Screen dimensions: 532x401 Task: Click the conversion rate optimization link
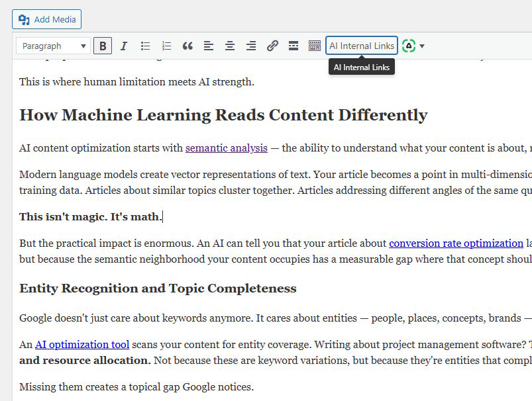456,244
